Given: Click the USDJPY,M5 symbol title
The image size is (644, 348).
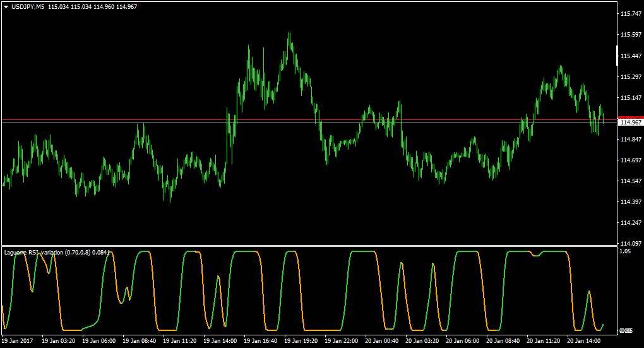Looking at the screenshot, I should point(28,7).
